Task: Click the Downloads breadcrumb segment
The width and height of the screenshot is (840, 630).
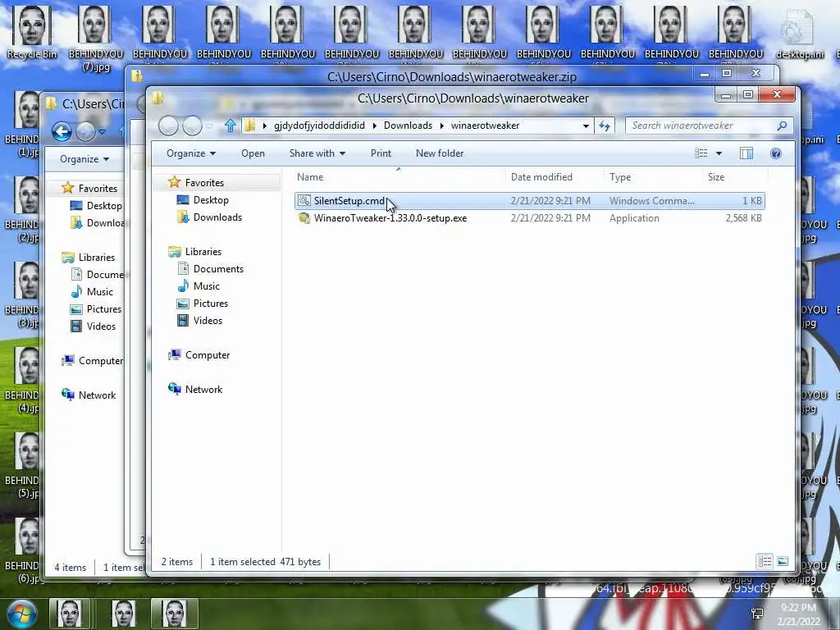Action: [x=408, y=126]
